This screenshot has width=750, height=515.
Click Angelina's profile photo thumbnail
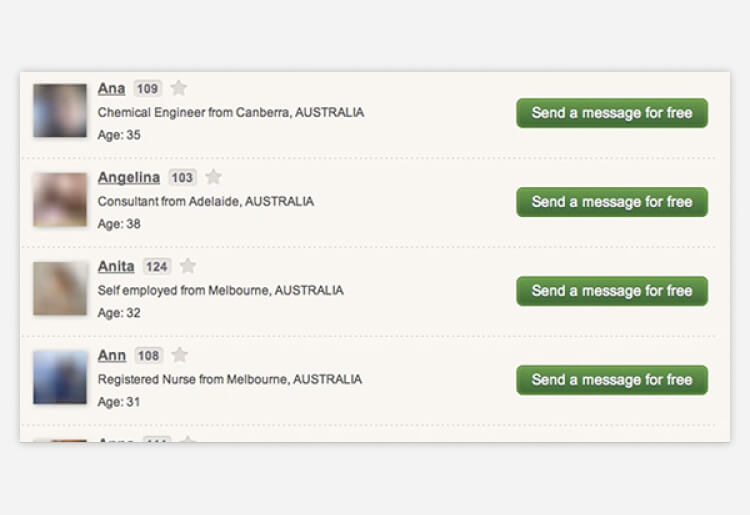click(60, 199)
